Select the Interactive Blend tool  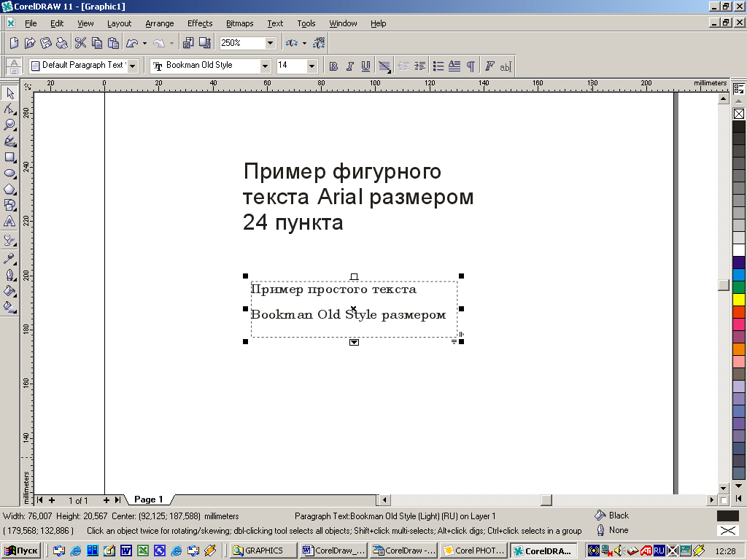[9, 241]
